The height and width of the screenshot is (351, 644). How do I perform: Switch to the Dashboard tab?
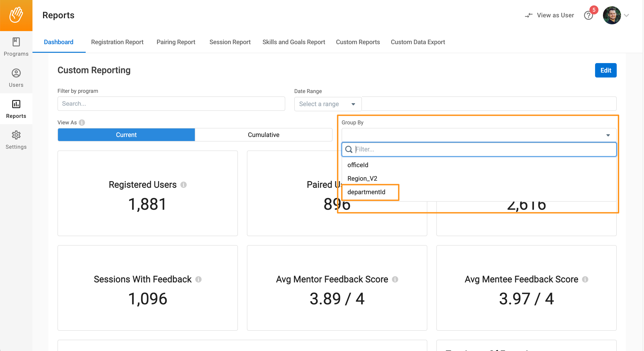(59, 42)
